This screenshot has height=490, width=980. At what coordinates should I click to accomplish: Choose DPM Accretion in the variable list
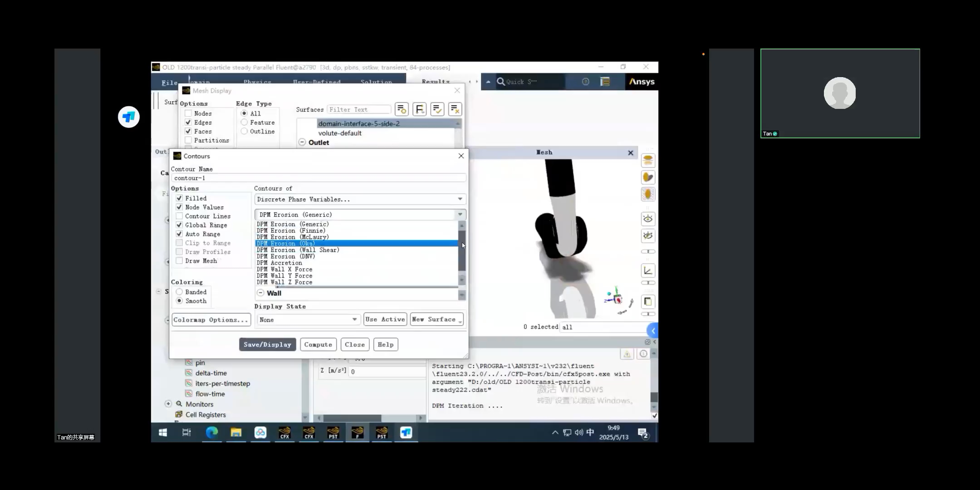[279, 263]
